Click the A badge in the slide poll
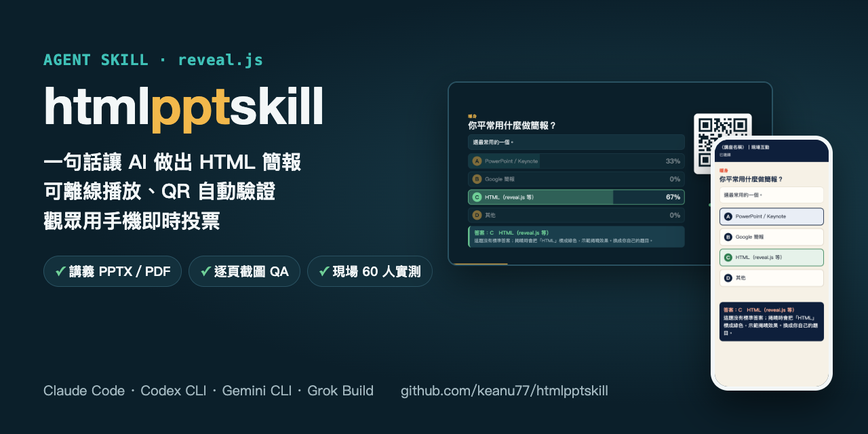 477,161
